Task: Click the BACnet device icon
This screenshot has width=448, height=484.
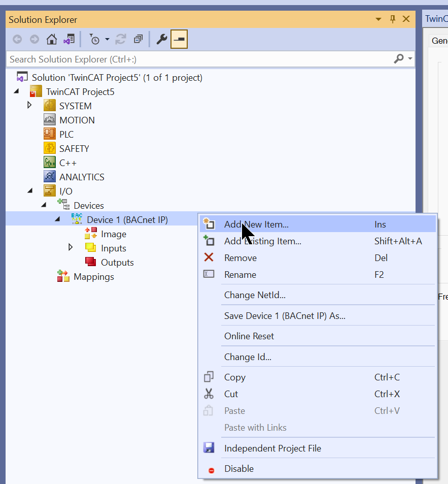Action: coord(77,219)
